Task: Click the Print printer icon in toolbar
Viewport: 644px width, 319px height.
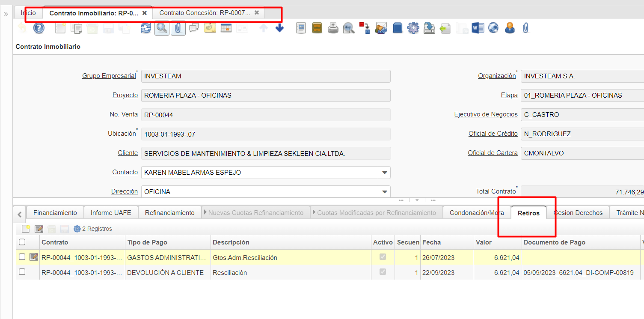Action: pyautogui.click(x=333, y=28)
